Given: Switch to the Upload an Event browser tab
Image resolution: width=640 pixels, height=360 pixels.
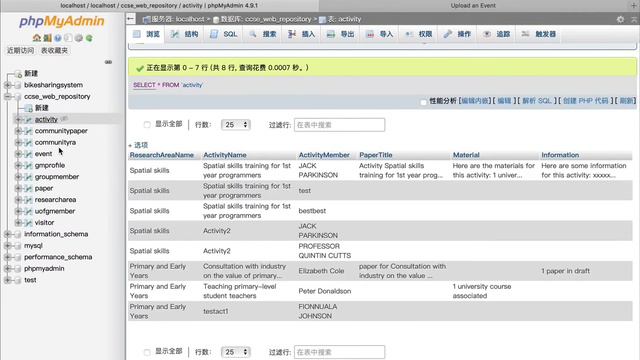Looking at the screenshot, I should (x=473, y=6).
